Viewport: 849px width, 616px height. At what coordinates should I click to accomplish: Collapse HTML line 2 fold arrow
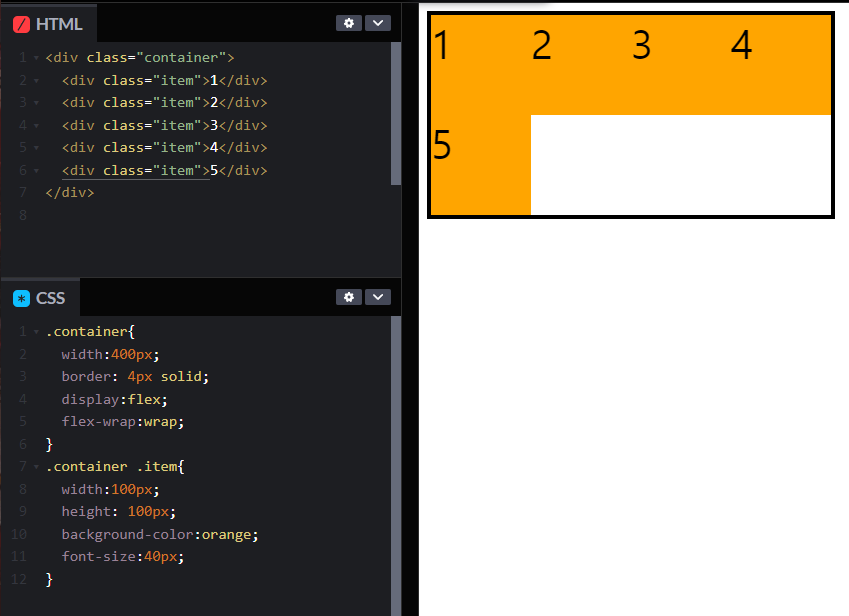pos(36,81)
